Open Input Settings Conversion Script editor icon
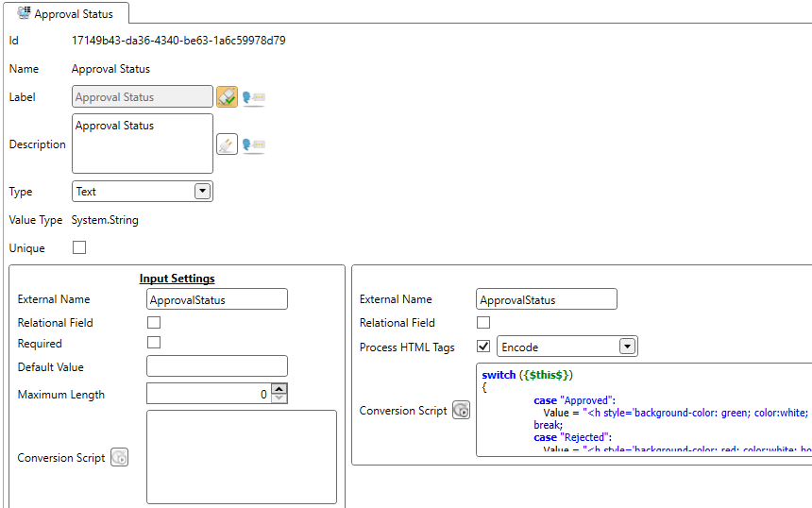812x508 pixels. (120, 457)
